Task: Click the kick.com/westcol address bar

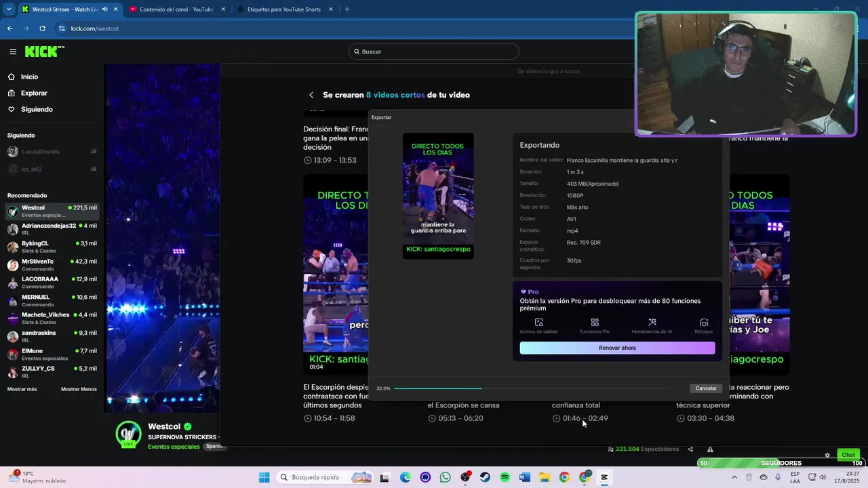Action: tap(95, 28)
